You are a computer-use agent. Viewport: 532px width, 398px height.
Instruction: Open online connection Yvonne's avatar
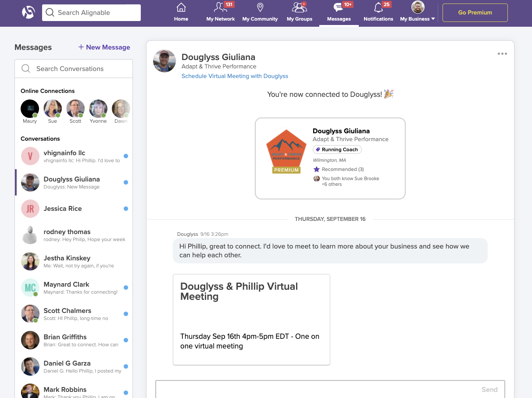point(98,109)
